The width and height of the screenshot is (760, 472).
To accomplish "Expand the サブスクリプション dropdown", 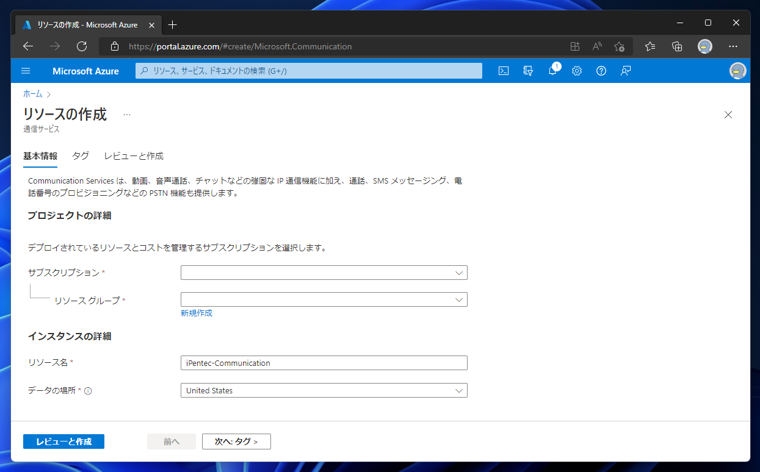I will [324, 273].
